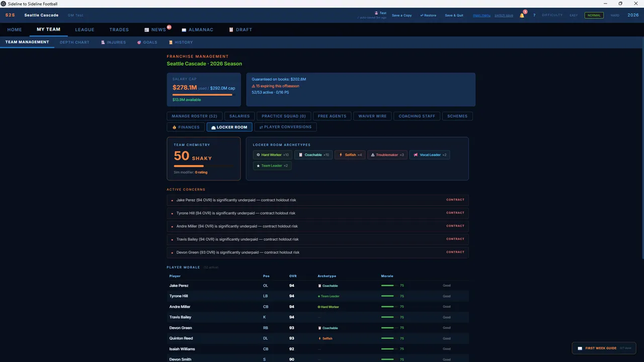
Task: Open the Salaries section
Action: click(239, 116)
